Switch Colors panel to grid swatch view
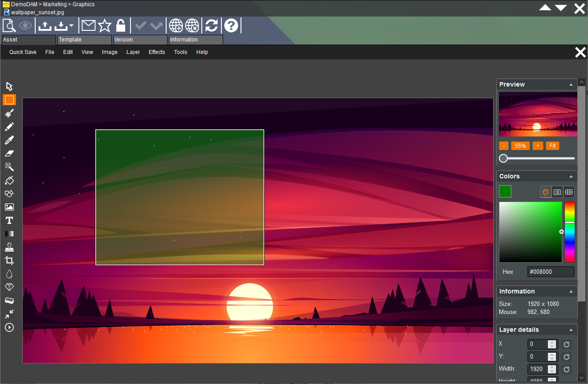The height and width of the screenshot is (384, 588). (569, 192)
